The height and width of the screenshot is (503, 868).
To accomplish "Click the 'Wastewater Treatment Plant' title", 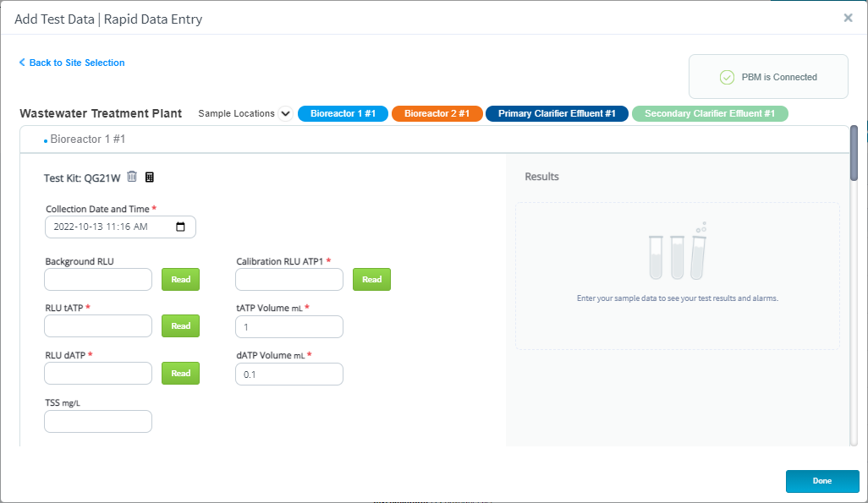I will (101, 113).
